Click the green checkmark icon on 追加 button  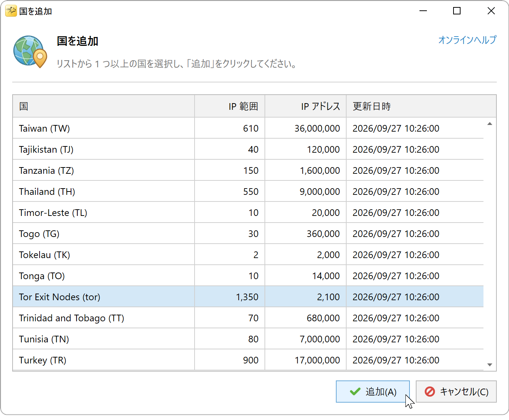(355, 392)
